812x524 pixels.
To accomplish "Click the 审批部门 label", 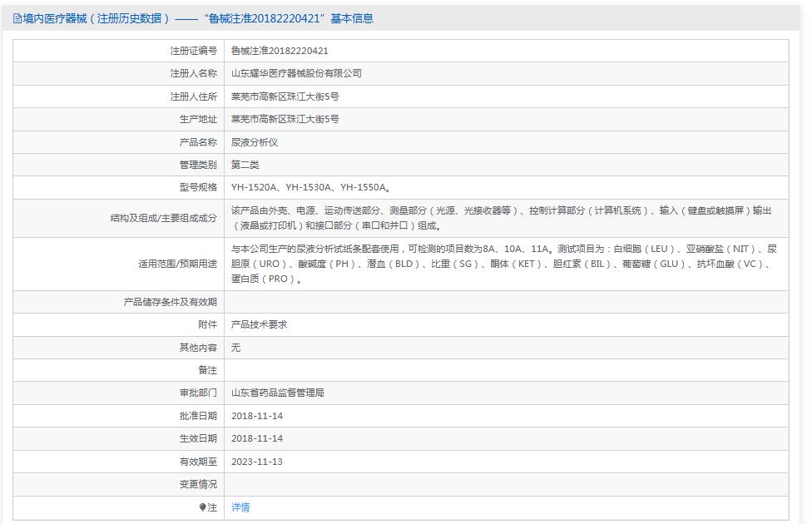I will tap(198, 393).
